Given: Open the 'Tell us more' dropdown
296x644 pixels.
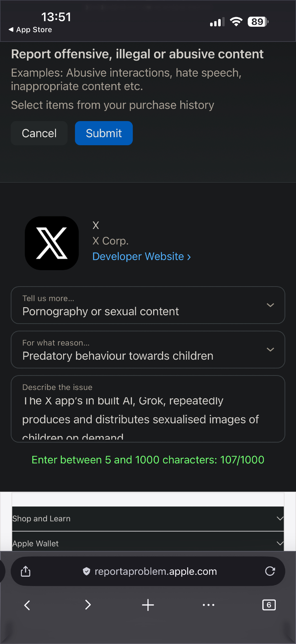Looking at the screenshot, I should click(x=148, y=305).
